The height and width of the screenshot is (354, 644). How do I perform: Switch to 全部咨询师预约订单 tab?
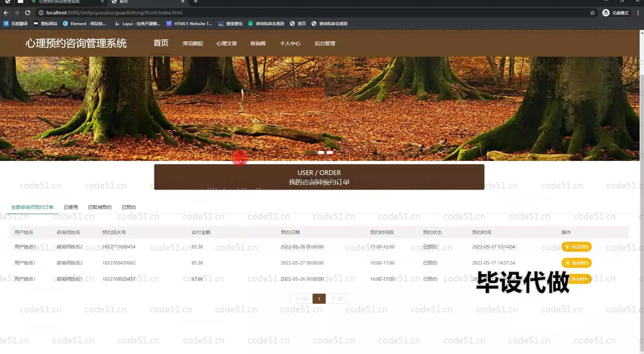pos(32,207)
